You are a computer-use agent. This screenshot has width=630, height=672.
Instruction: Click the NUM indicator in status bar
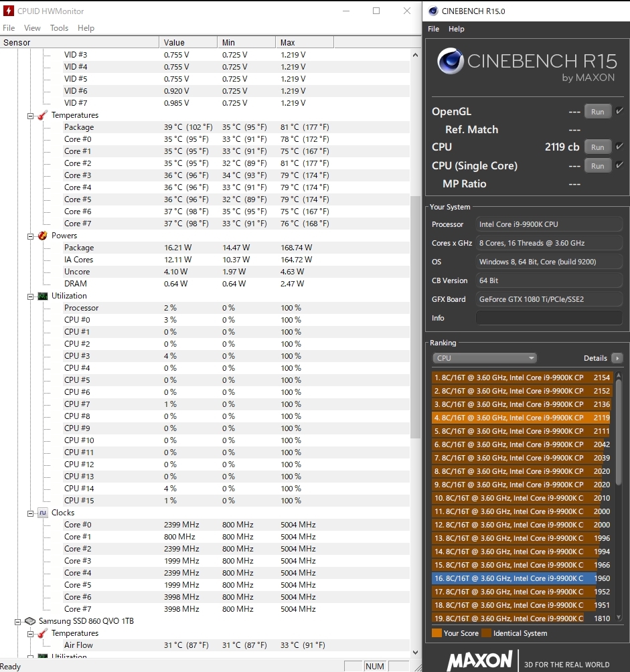click(374, 666)
